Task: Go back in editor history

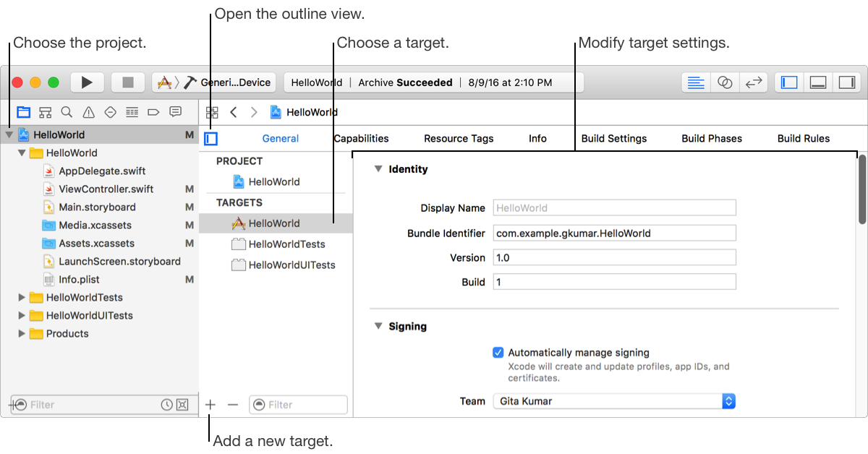Action: pos(233,112)
